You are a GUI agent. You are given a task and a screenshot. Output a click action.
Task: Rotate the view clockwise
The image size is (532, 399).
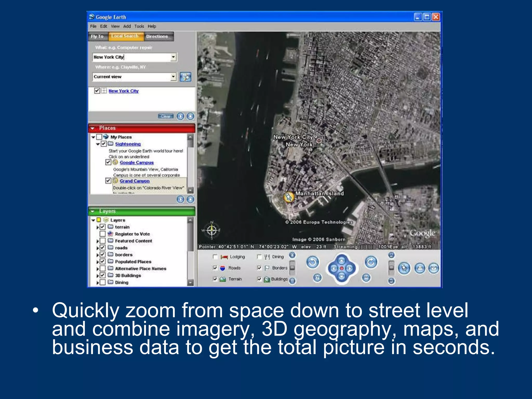(x=371, y=262)
